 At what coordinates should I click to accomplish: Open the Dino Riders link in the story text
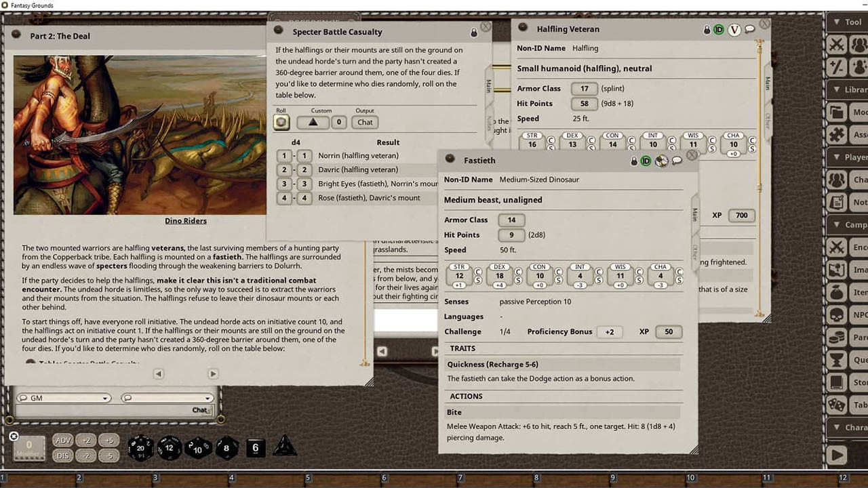185,220
